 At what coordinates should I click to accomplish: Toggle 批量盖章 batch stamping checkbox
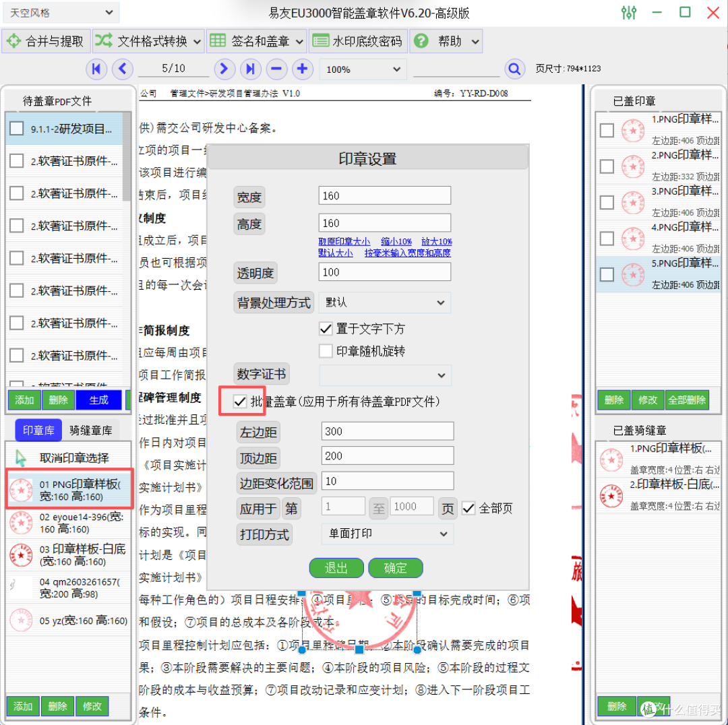point(240,401)
